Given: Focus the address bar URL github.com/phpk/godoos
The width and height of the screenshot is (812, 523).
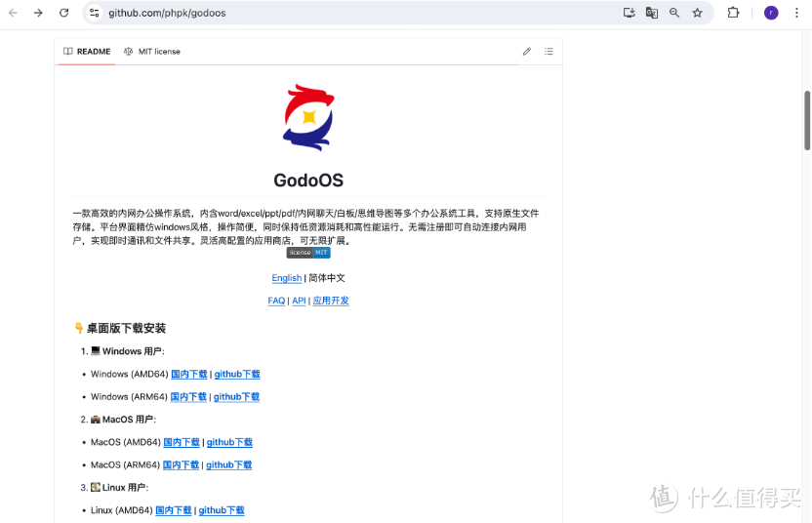Looking at the screenshot, I should tap(167, 13).
